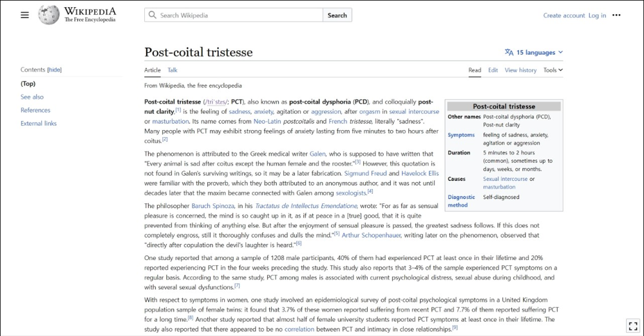This screenshot has width=644, height=336.
Task: Click the Create account link
Action: click(564, 15)
